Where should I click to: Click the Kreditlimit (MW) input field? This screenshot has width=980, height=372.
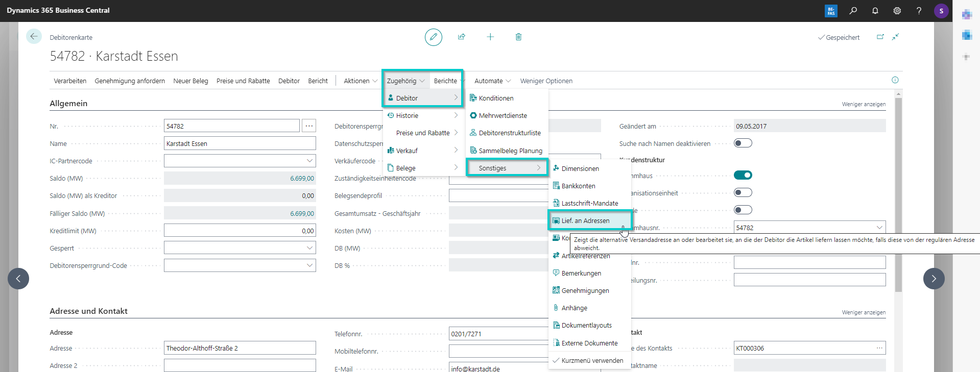coord(240,231)
